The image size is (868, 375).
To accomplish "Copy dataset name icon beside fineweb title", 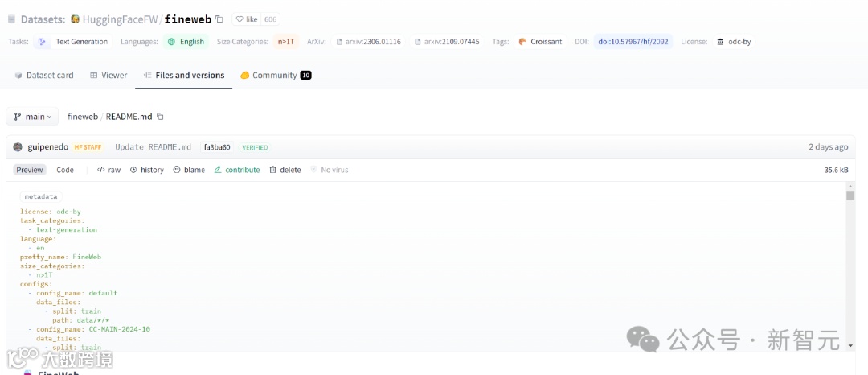I will pyautogui.click(x=219, y=19).
